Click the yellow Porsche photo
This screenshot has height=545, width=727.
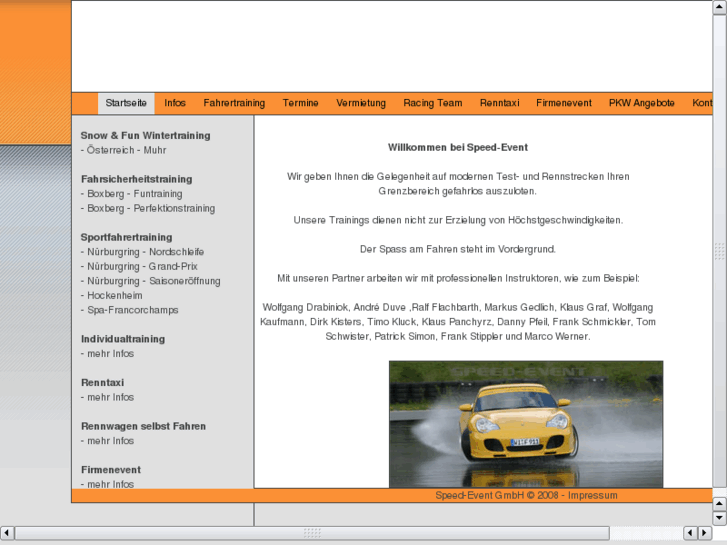(525, 423)
